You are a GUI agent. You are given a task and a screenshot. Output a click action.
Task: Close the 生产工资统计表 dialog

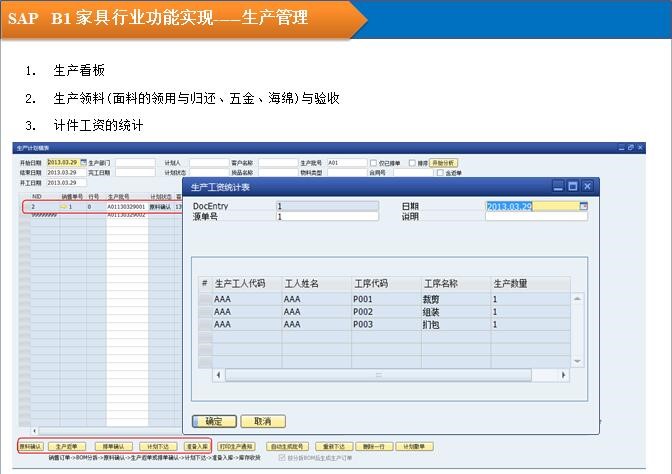588,187
